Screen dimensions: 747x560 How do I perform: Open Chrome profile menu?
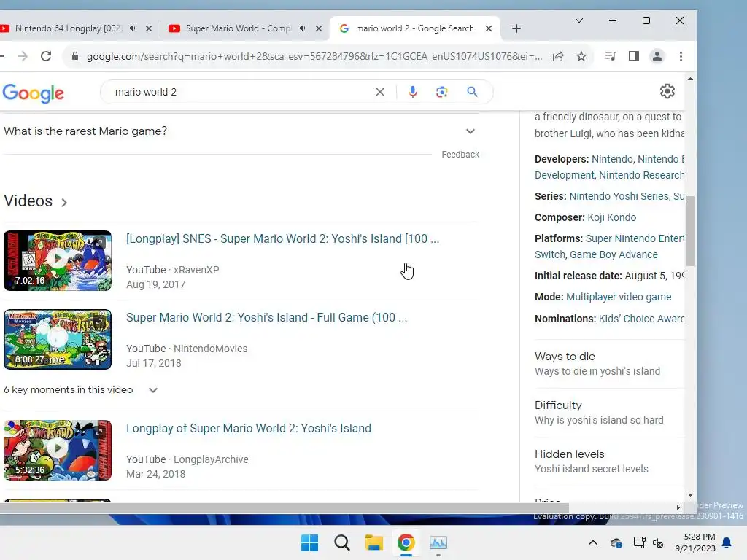[657, 56]
